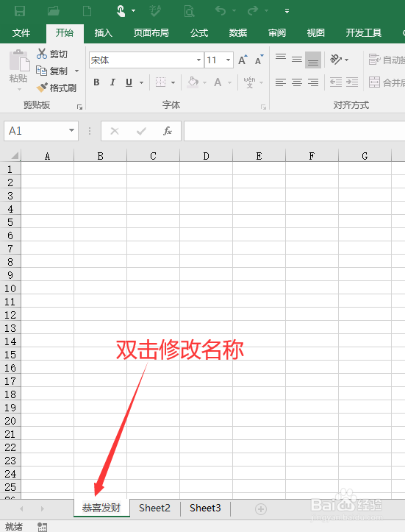The image size is (405, 532).
Task: Toggle middle vertical alignment
Action: pos(297,60)
